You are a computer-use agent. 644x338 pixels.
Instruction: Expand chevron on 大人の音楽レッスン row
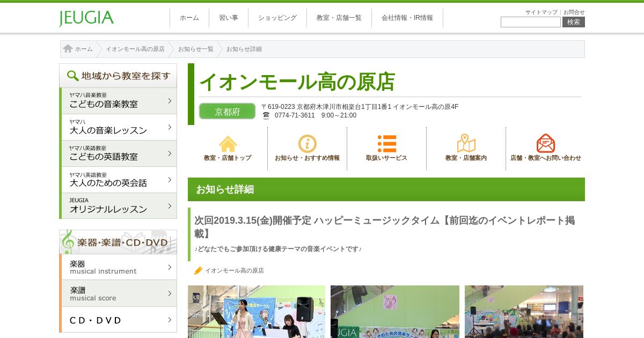[170, 127]
